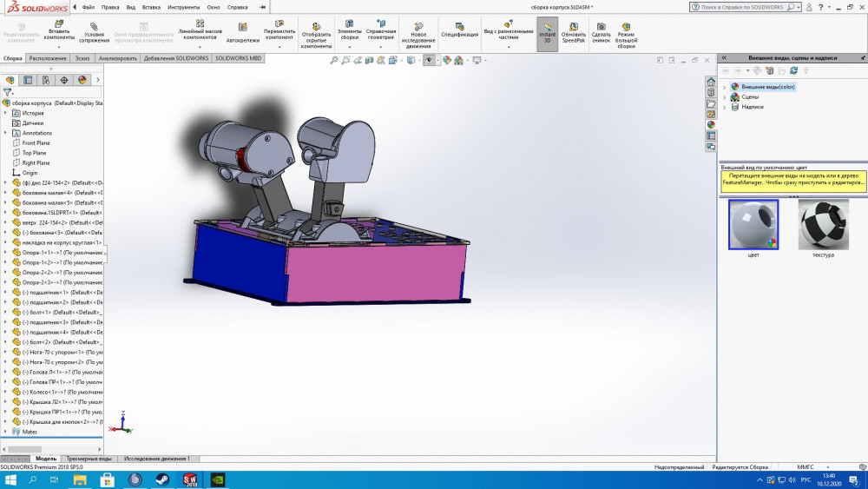
Task: Pin the Внешние виды task pane
Action: tap(860, 57)
